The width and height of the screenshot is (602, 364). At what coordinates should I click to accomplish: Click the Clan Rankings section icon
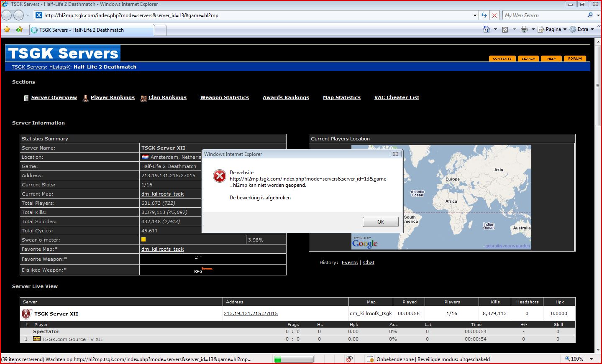pos(143,98)
